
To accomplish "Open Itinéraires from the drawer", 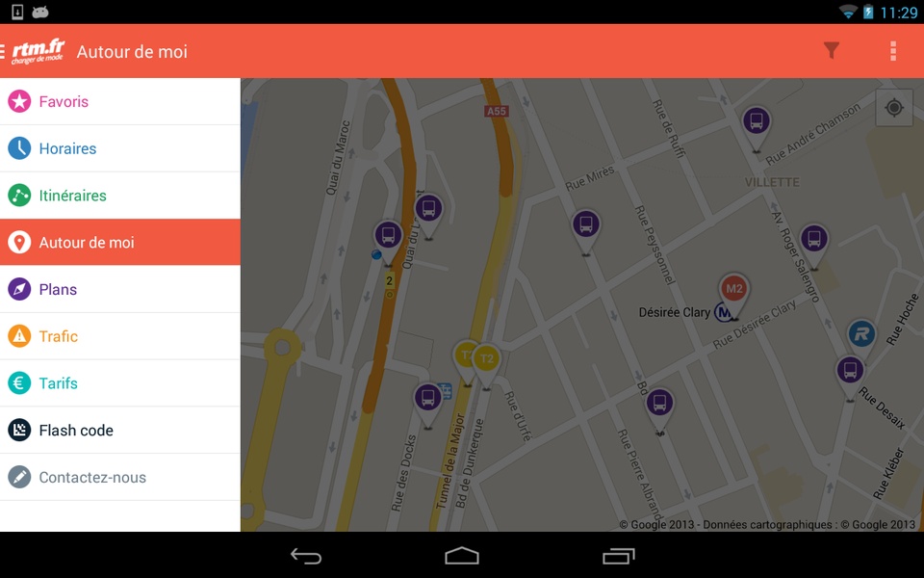I will (120, 196).
